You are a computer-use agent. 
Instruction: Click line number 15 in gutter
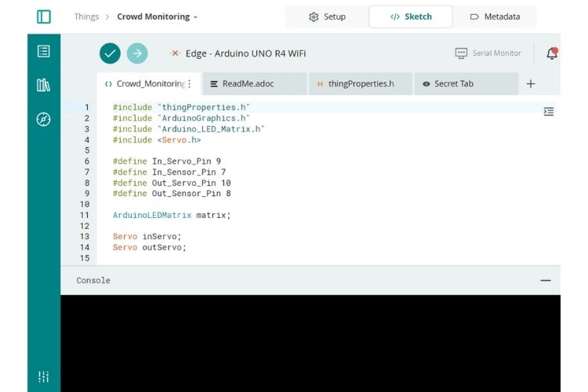[x=85, y=259]
